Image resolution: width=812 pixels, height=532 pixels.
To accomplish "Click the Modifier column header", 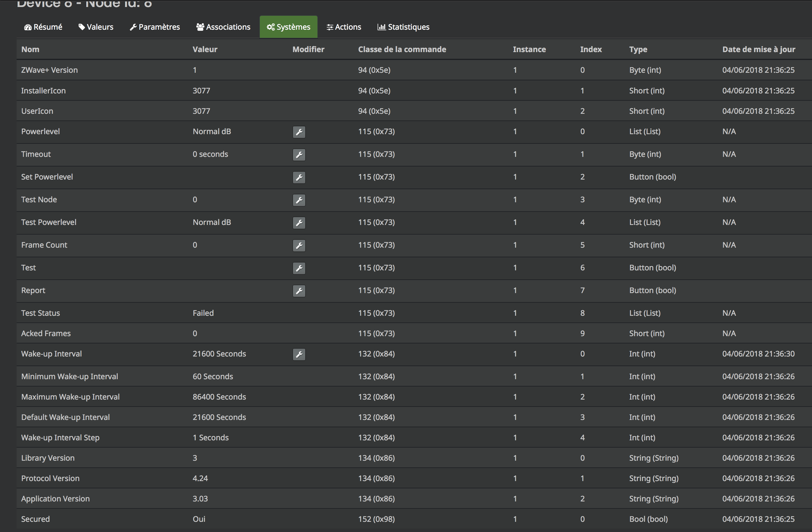I will click(x=308, y=49).
